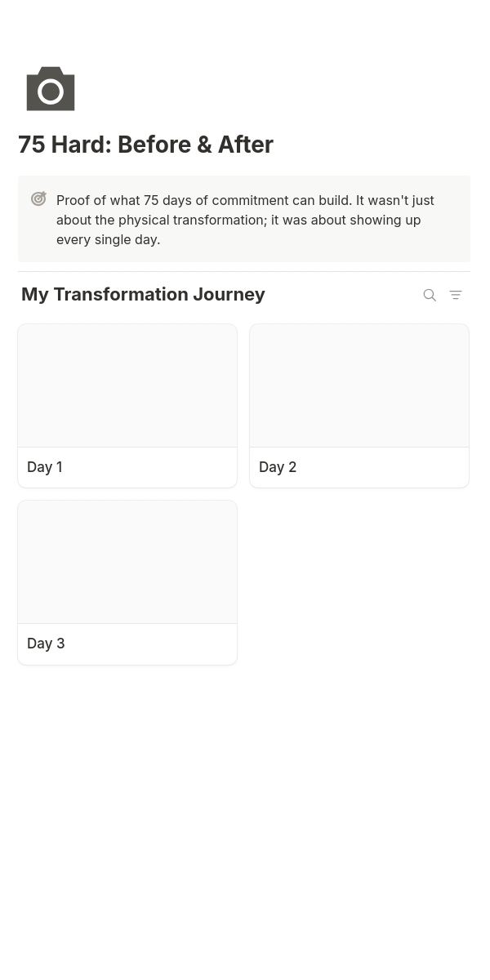Click the Day 2 image placeholder area
The height and width of the screenshot is (980, 490).
coord(359,385)
